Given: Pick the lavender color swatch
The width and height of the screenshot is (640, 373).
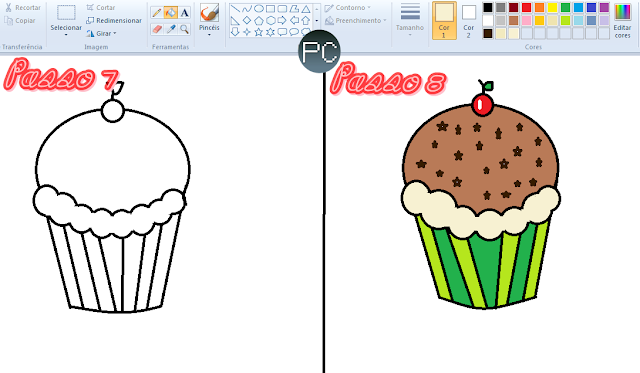Looking at the screenshot, I should (x=604, y=20).
